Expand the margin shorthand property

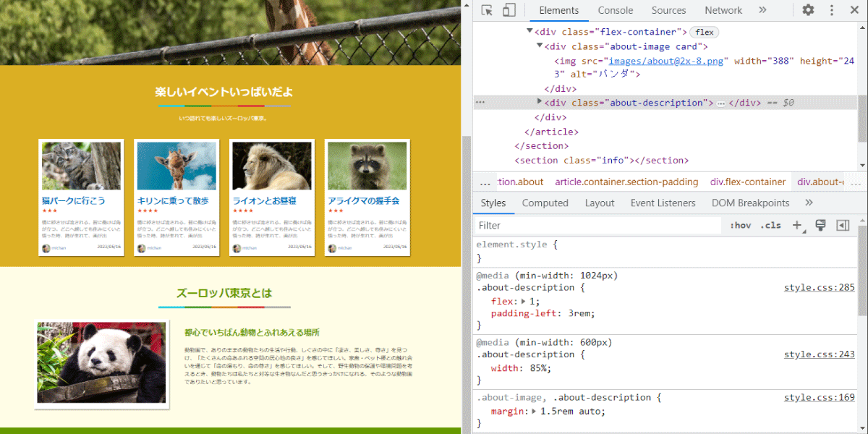pyautogui.click(x=535, y=411)
